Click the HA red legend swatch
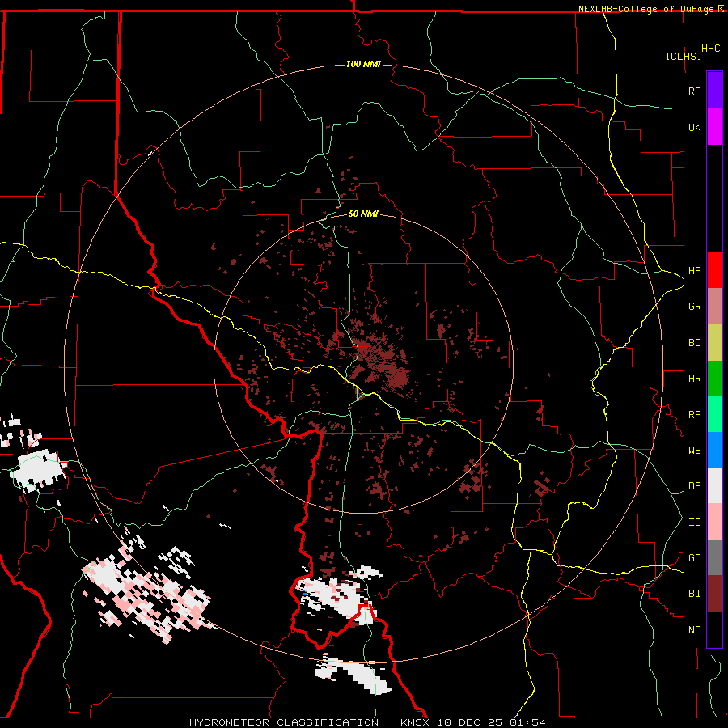This screenshot has width=728, height=728. [714, 270]
